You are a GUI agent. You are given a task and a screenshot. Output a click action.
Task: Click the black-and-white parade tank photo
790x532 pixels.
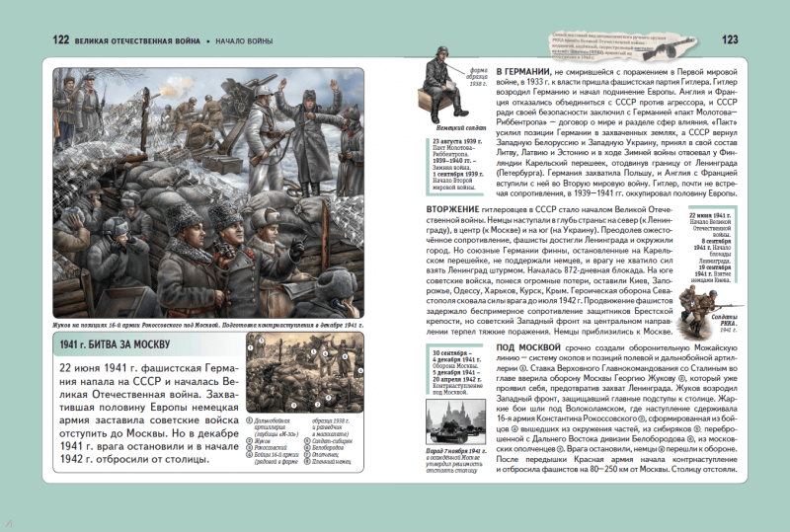click(456, 421)
